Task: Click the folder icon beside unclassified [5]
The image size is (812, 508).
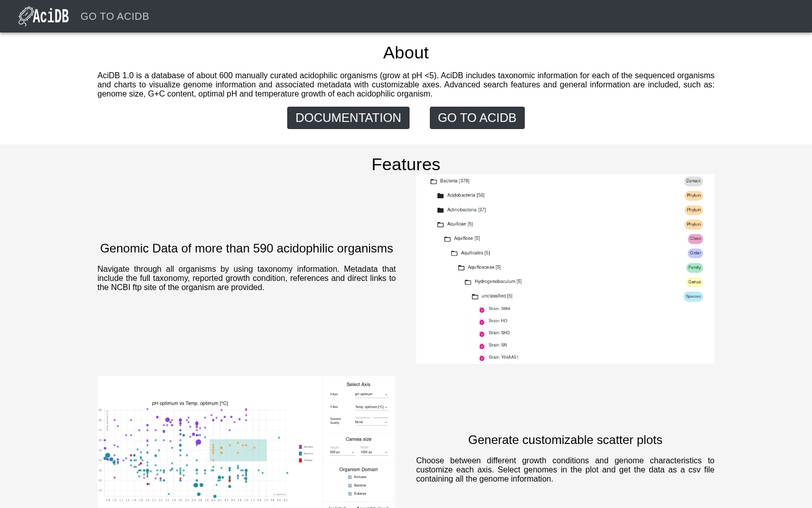Action: [x=475, y=297]
